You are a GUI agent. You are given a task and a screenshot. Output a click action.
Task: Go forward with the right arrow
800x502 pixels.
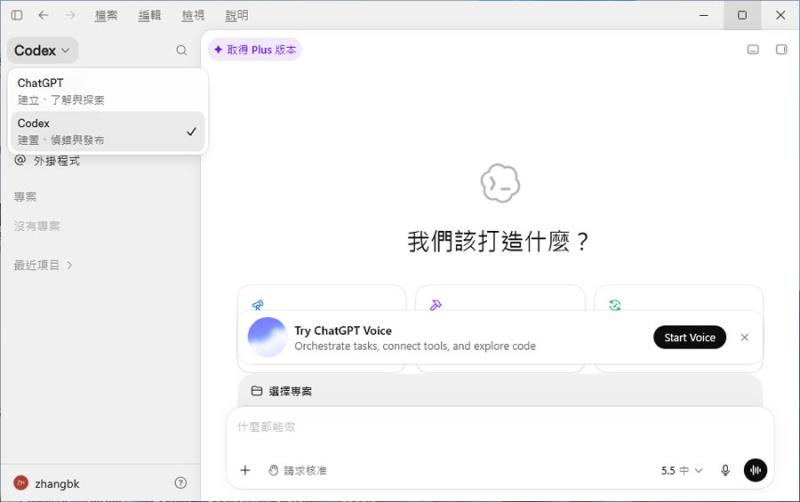click(70, 15)
